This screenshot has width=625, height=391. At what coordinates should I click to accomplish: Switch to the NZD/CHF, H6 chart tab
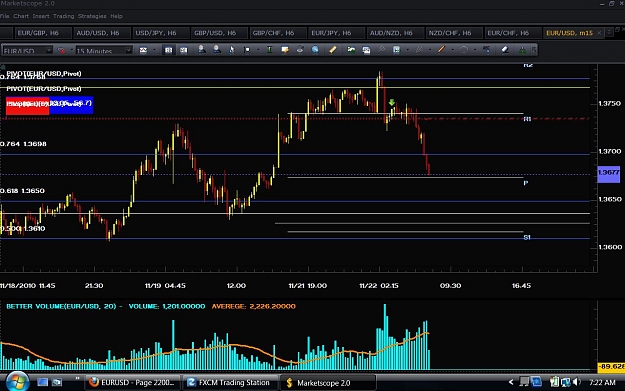tap(454, 33)
